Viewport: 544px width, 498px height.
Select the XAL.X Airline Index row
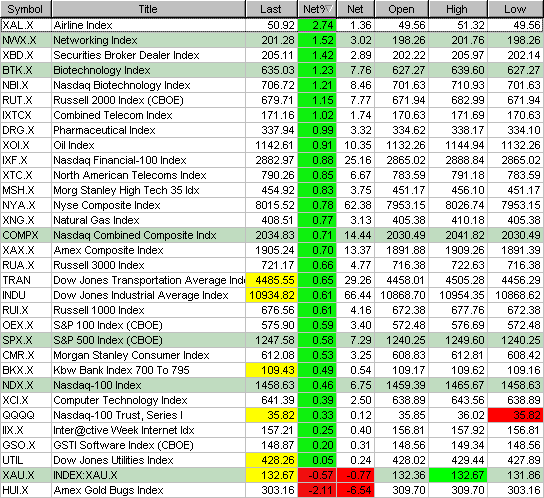point(272,25)
